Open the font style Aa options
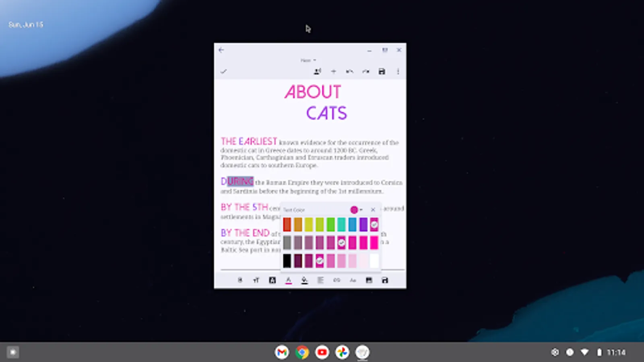 pos(353,280)
